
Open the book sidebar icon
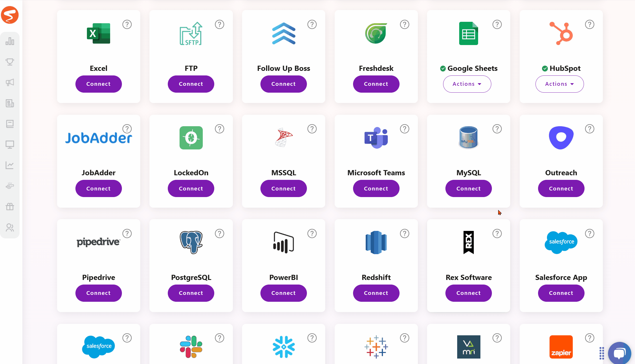point(10,124)
